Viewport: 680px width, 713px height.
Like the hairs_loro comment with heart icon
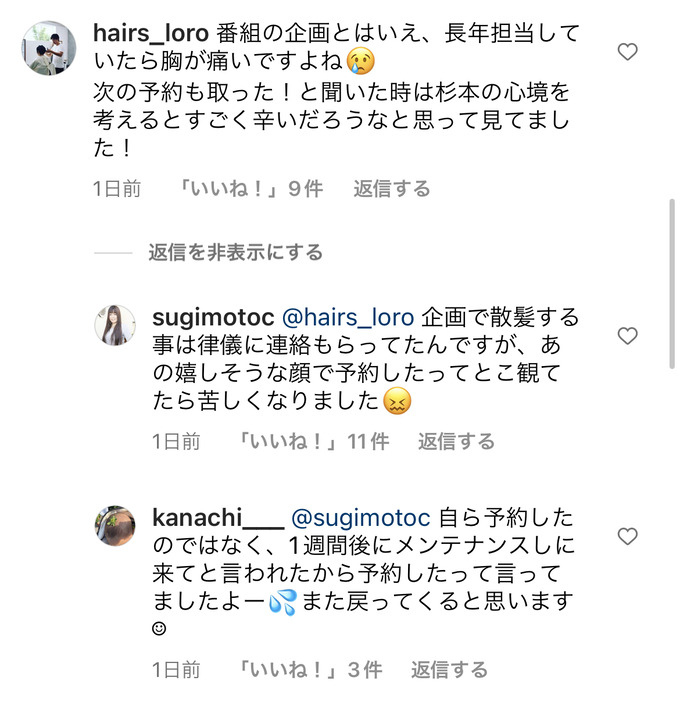pos(627,52)
